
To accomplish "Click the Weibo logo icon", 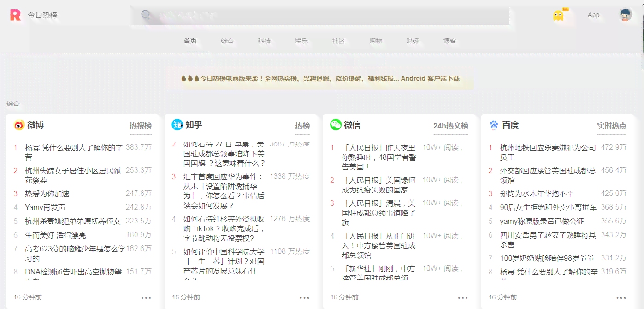I will tap(19, 125).
